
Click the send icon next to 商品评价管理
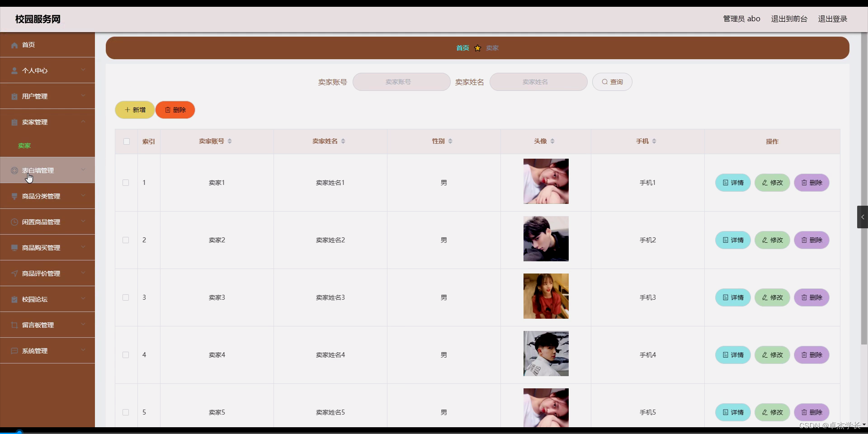tap(14, 274)
